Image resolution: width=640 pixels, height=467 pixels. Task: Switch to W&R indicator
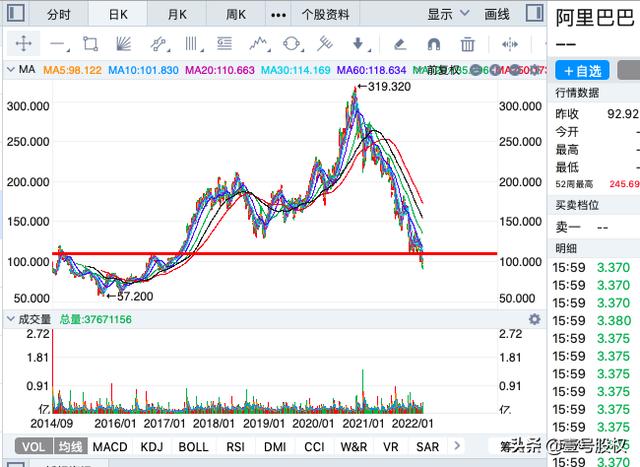click(353, 447)
